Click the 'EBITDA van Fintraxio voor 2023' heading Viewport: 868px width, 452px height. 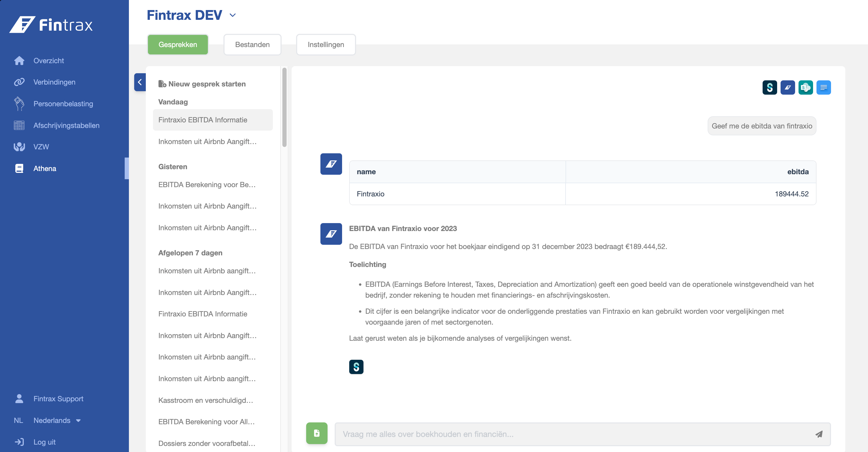point(403,229)
